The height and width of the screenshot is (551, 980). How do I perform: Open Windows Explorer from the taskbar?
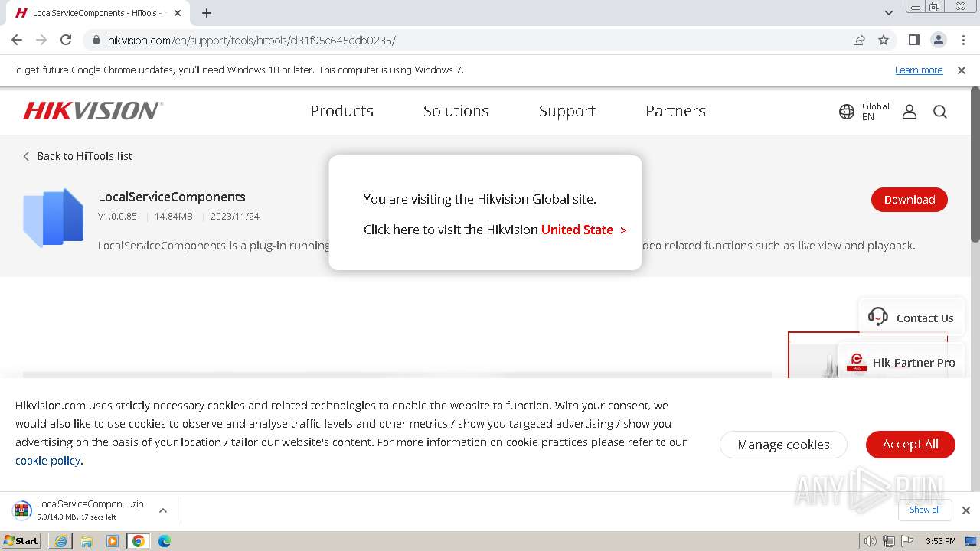pyautogui.click(x=87, y=541)
